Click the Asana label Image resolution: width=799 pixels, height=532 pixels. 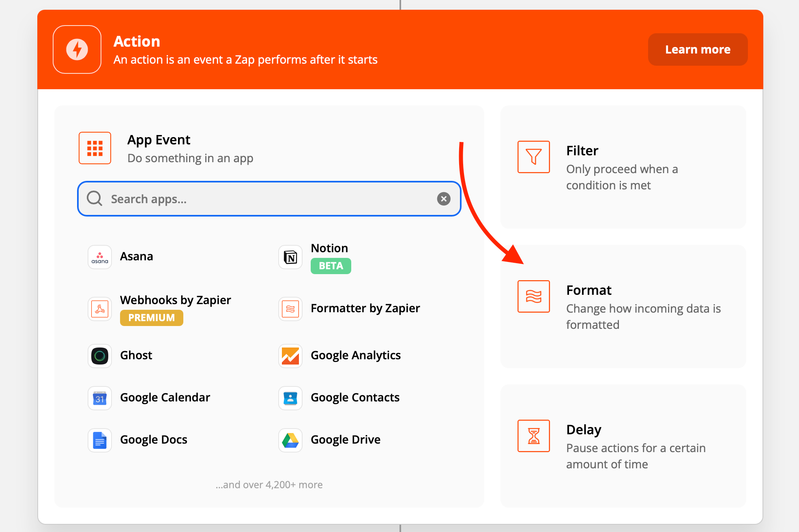coord(137,256)
